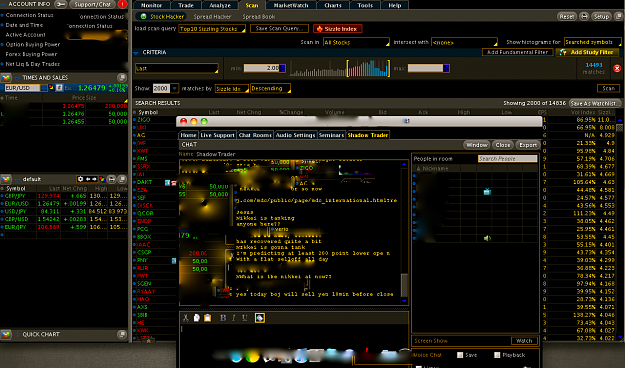Collapse the CRITERIA section expander
The image size is (625, 368).
136,53
